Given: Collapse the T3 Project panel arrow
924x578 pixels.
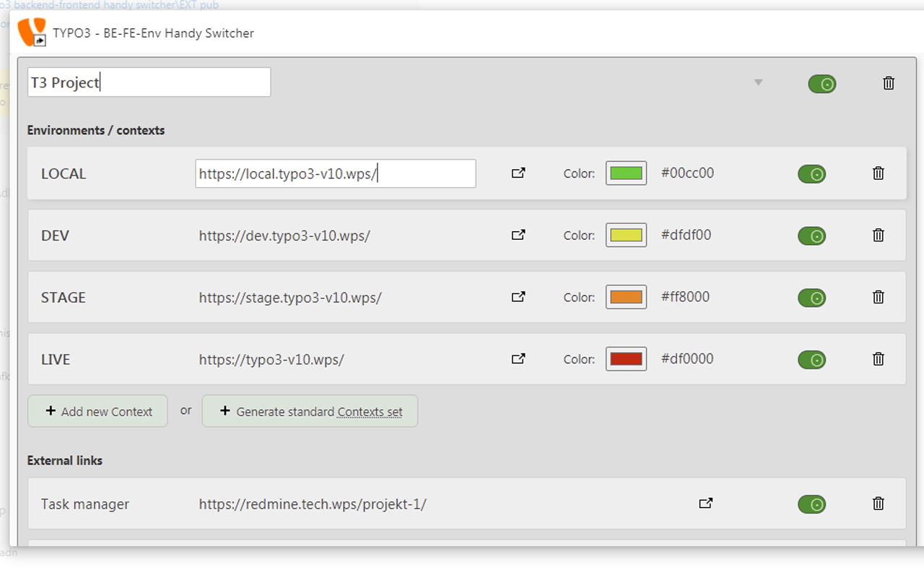Looking at the screenshot, I should pos(758,82).
